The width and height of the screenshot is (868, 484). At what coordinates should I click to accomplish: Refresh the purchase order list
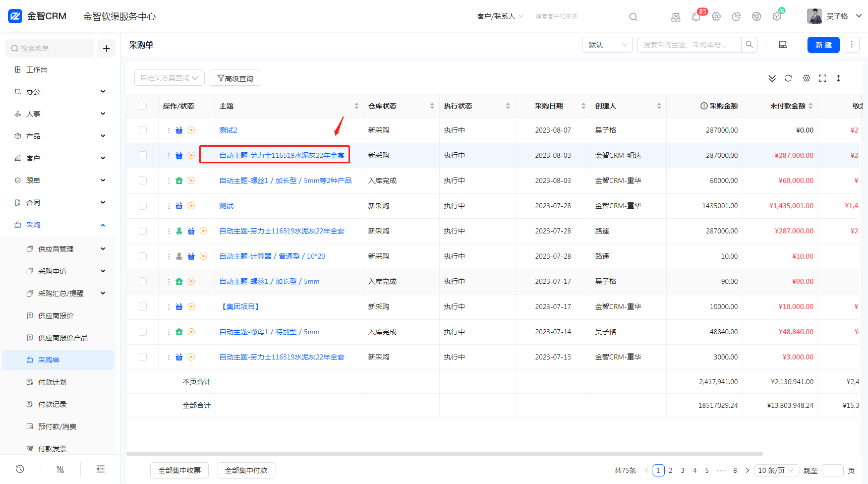[788, 78]
